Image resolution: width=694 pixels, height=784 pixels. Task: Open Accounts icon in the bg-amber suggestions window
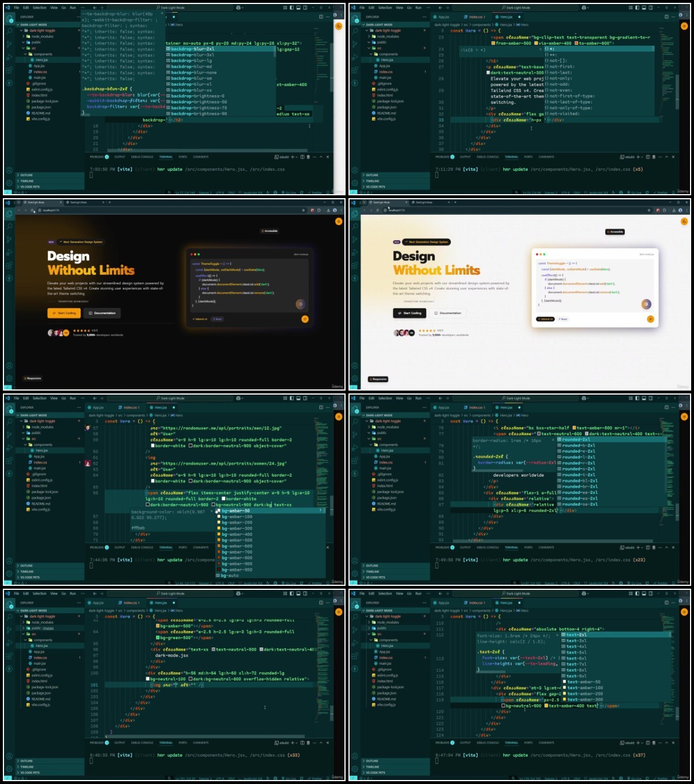[9, 560]
